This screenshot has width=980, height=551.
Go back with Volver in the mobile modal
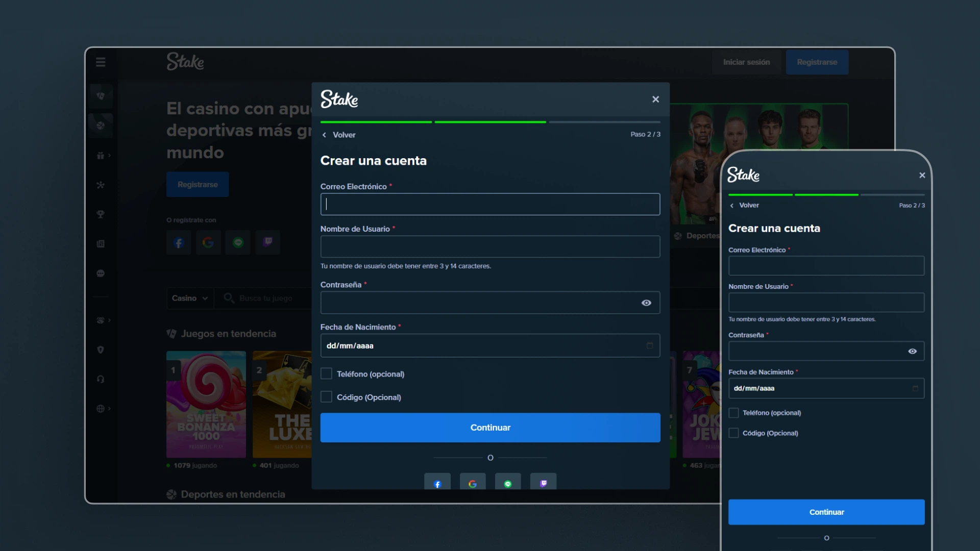(745, 205)
